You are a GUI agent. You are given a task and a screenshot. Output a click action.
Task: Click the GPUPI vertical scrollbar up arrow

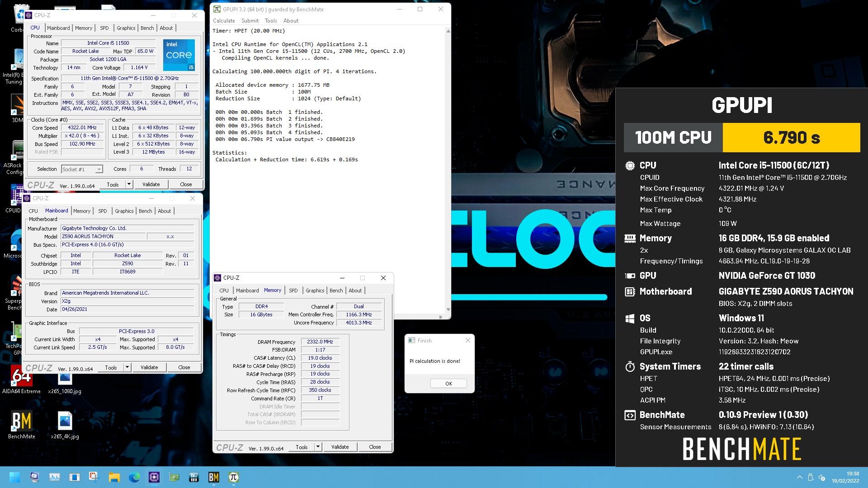(x=448, y=31)
